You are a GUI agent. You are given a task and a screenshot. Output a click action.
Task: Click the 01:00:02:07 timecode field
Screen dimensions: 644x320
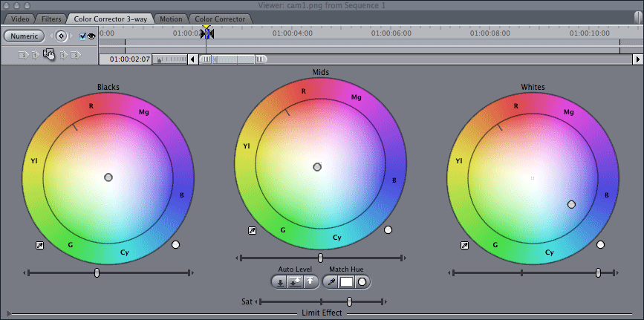125,59
